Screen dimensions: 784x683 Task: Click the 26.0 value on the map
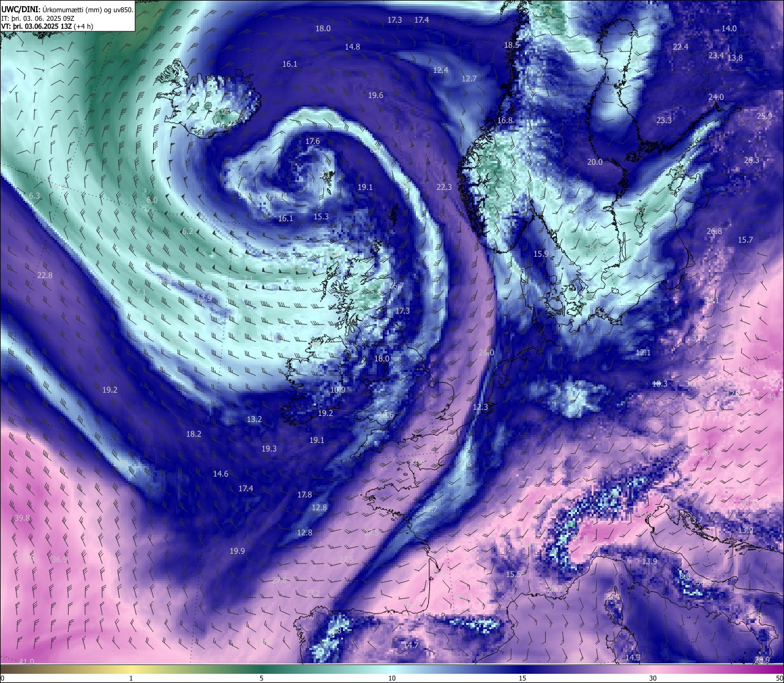coord(486,352)
